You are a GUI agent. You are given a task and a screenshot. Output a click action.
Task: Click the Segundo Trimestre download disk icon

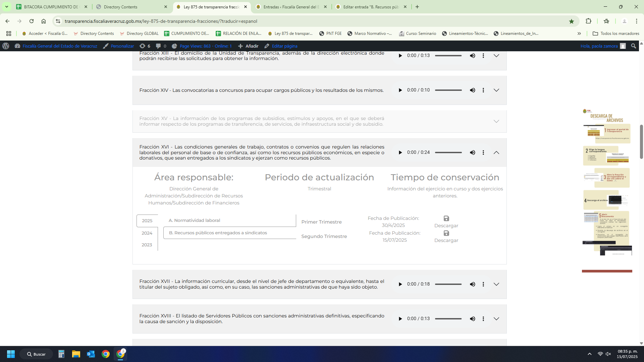click(x=446, y=233)
